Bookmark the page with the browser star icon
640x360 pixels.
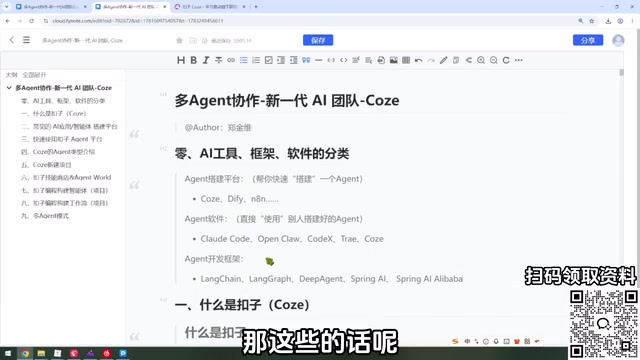591,21
